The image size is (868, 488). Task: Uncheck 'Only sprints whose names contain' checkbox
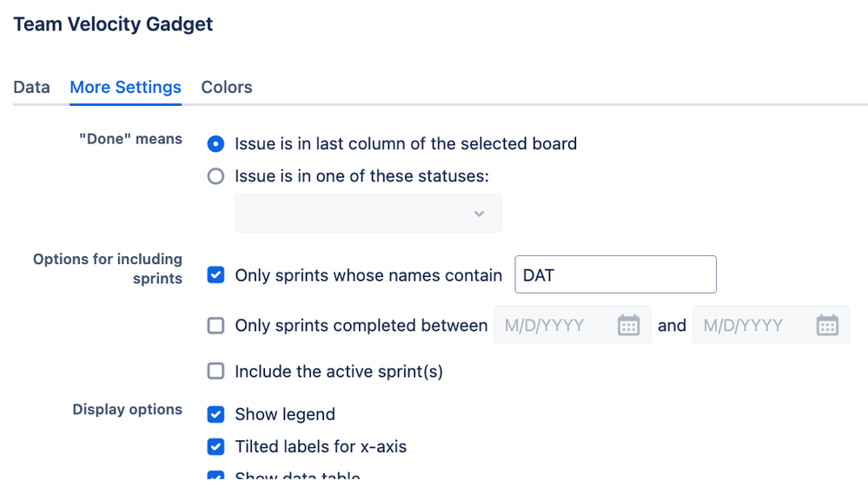[x=215, y=275]
